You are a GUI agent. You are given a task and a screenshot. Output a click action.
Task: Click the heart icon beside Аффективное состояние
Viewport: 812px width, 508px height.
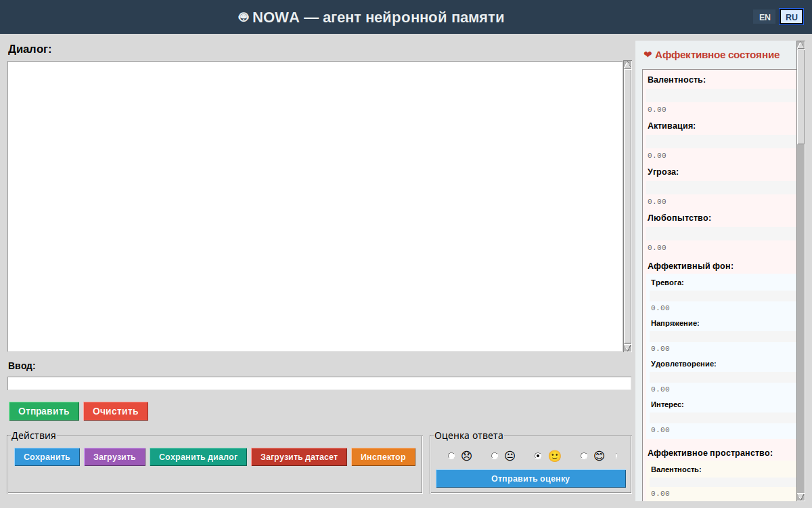click(x=648, y=55)
